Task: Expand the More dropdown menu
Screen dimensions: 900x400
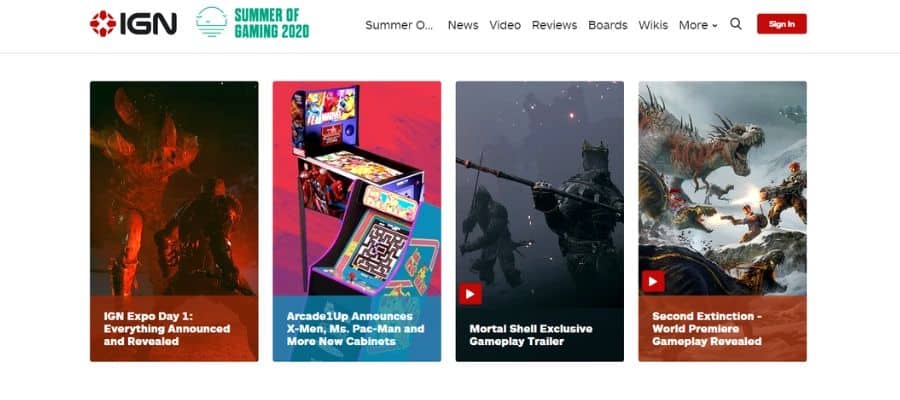Action: [x=698, y=25]
